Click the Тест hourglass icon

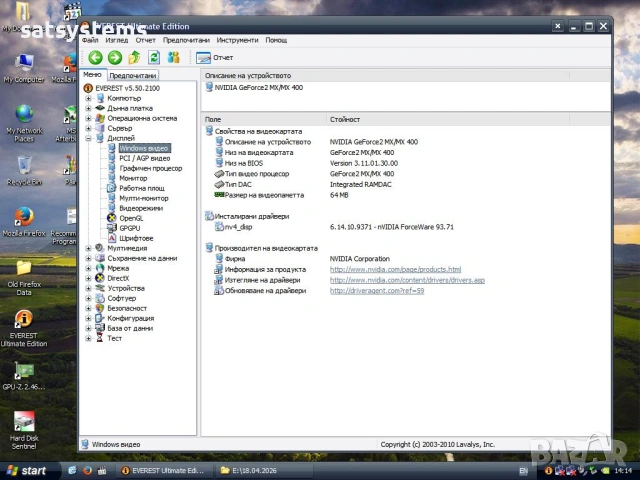click(x=100, y=338)
